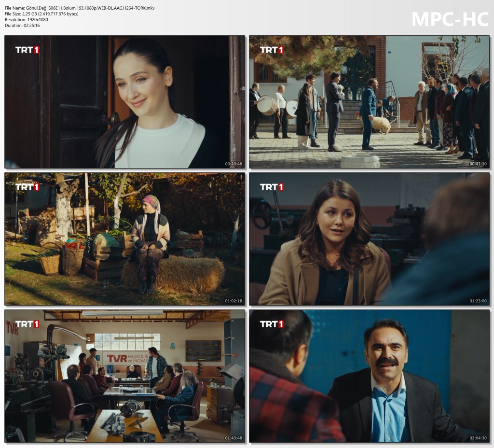494x448 pixels.
Task: Click the 00:41:30 timestamp
Action: tap(478, 164)
